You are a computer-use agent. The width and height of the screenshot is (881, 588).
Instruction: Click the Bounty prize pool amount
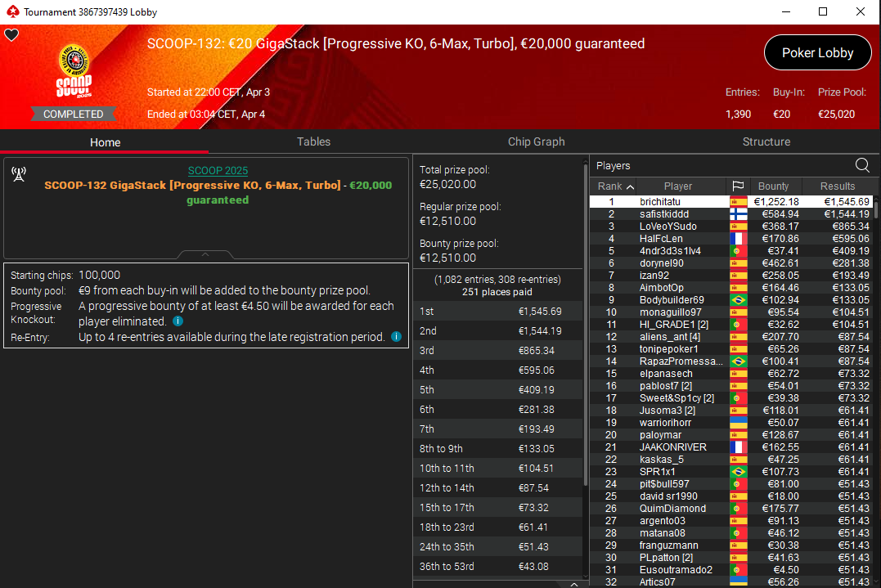point(447,258)
